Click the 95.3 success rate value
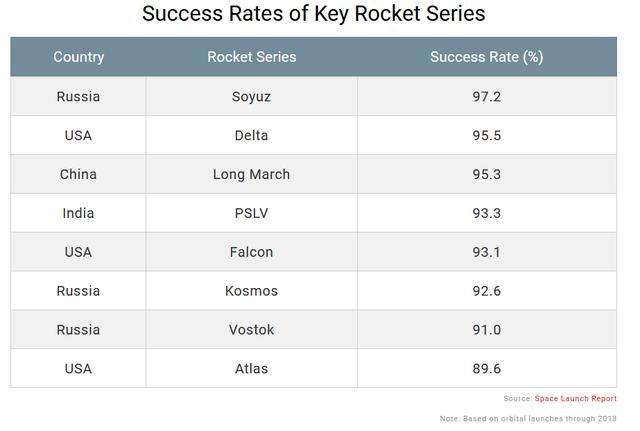Screen dimensions: 640x431 [x=487, y=174]
